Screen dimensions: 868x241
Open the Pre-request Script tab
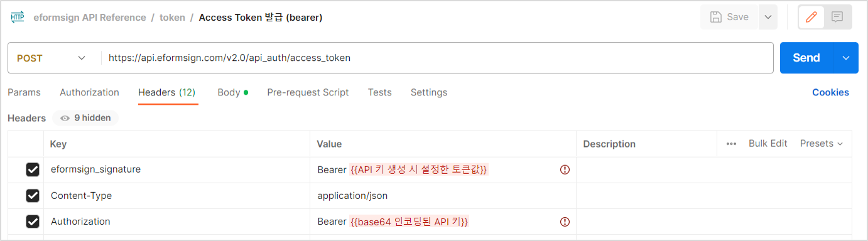[x=308, y=92]
